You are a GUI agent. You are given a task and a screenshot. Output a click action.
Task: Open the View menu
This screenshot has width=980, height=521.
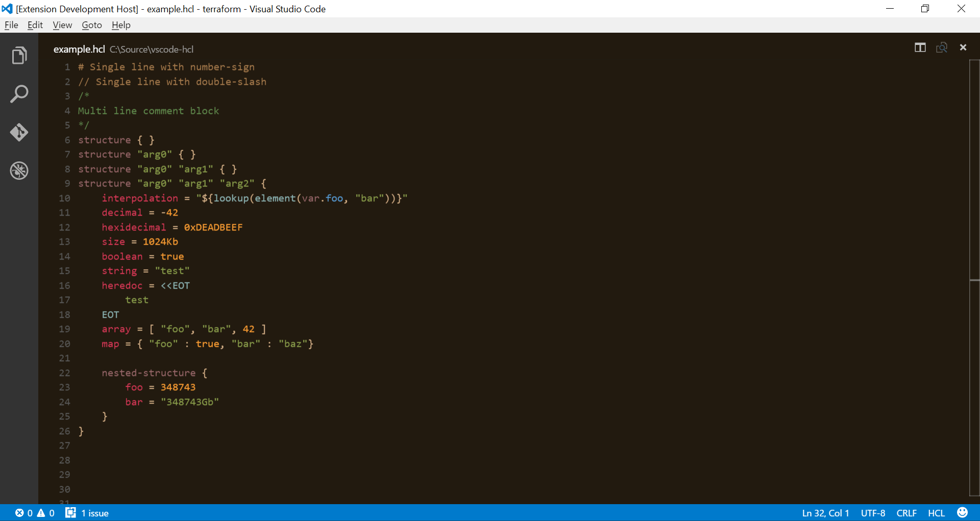coord(62,25)
